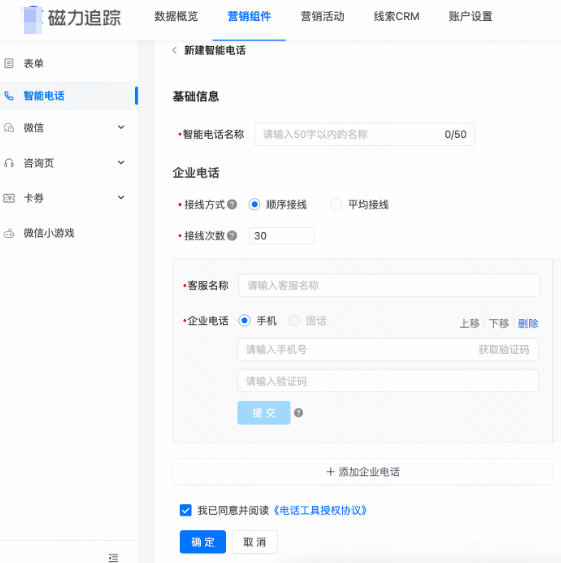
Task: Click the 表单 form icon in sidebar
Action: click(9, 64)
